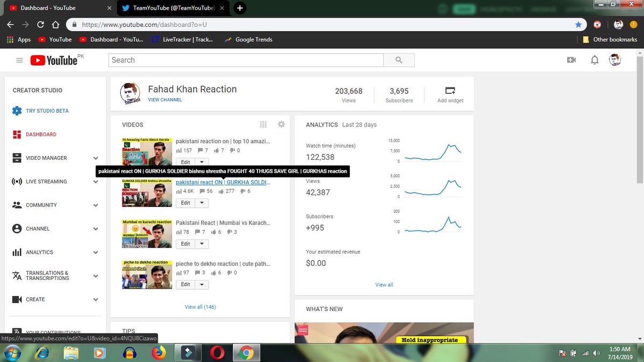
Task: Grab the Videos widget drag handle icon
Action: click(x=263, y=124)
